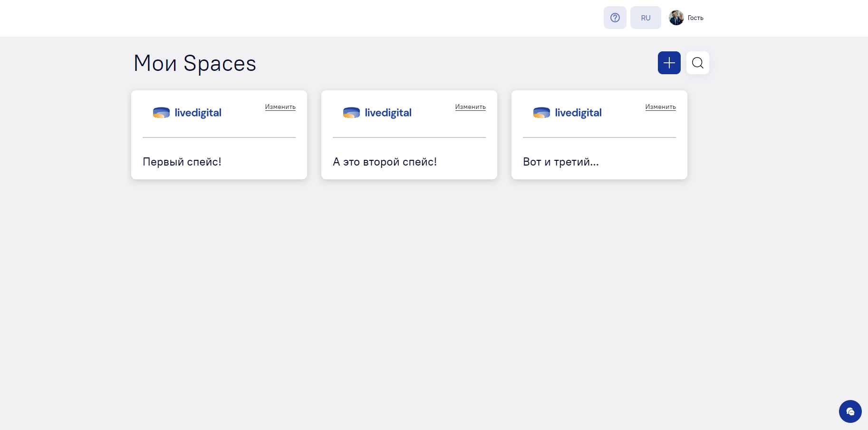Screen dimensions: 868x430
Task: Open livedigital logo on Первый спейс card
Action: click(187, 113)
